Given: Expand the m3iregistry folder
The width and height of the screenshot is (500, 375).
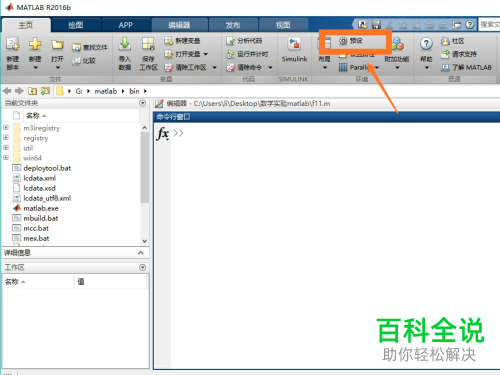Looking at the screenshot, I should (6, 128).
